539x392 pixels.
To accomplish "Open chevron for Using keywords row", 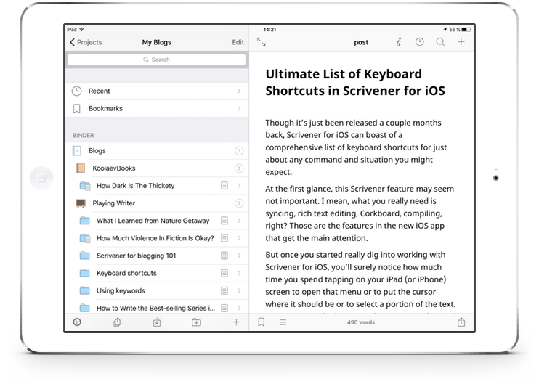I will [x=239, y=291].
